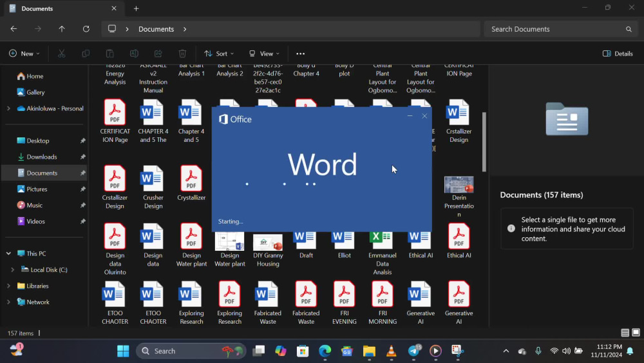
Task: Click the Refresh icon in navigation bar
Action: (86, 29)
